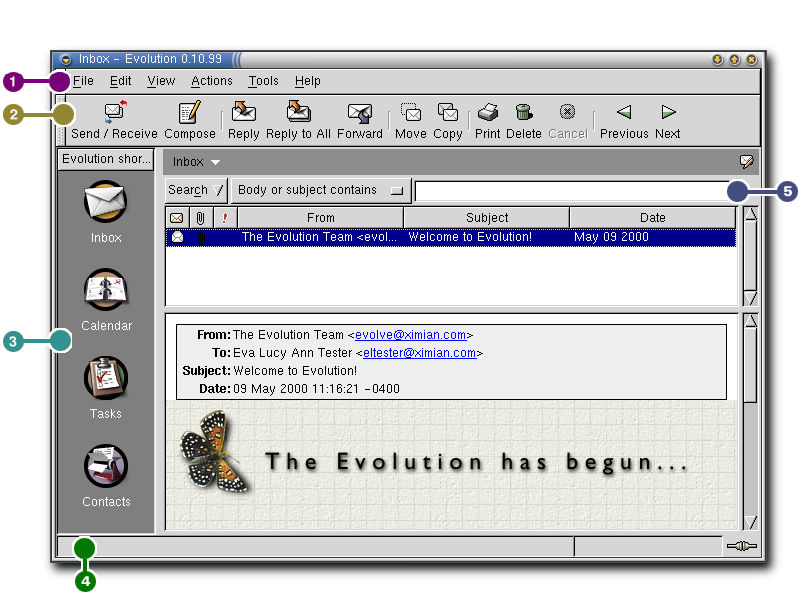Viewport: 800px width, 600px height.
Task: Sort messages by the Date column header
Action: click(652, 217)
